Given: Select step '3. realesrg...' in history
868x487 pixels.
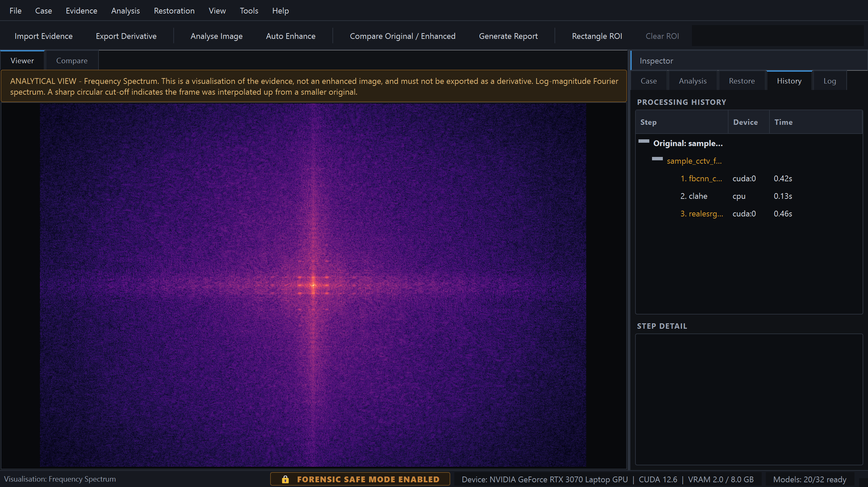Looking at the screenshot, I should pyautogui.click(x=701, y=214).
